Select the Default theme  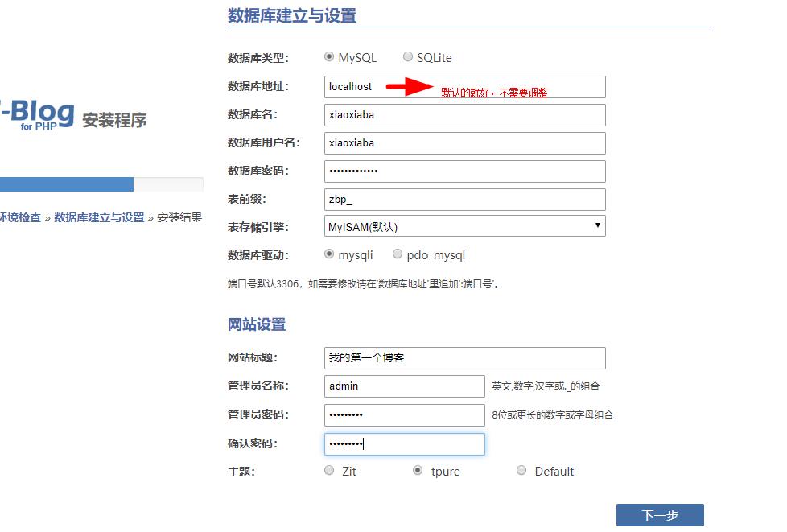coord(521,471)
